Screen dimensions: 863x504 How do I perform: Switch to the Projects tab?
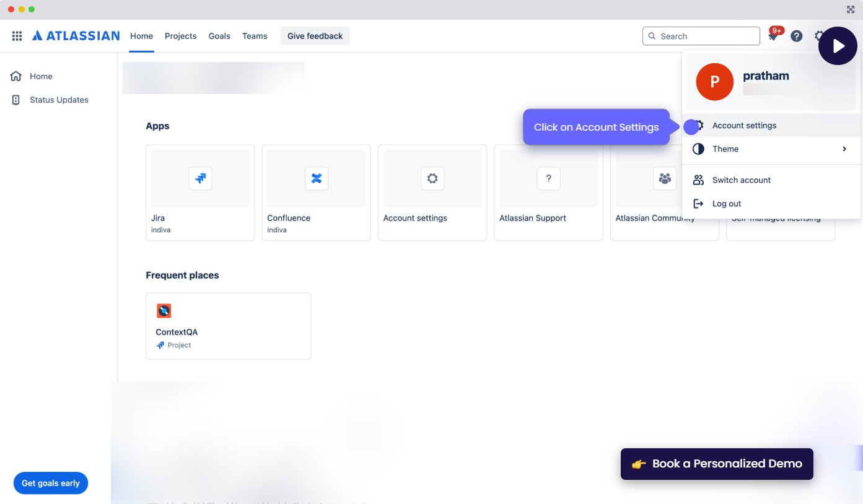point(180,36)
